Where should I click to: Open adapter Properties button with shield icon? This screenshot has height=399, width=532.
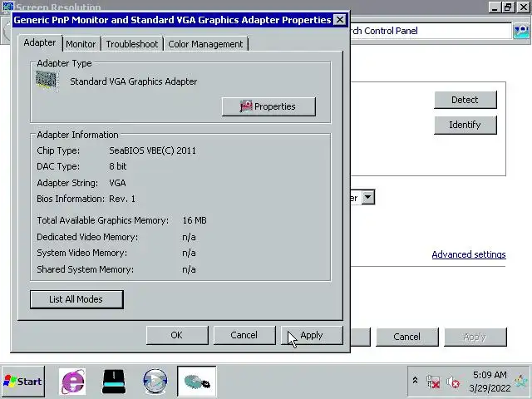(268, 106)
